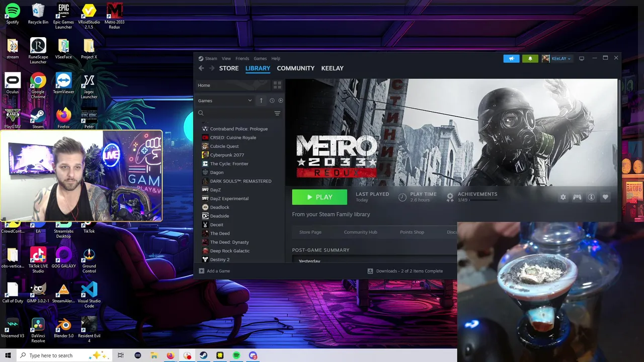Click the Windows Start button
The height and width of the screenshot is (362, 644).
tap(8, 355)
